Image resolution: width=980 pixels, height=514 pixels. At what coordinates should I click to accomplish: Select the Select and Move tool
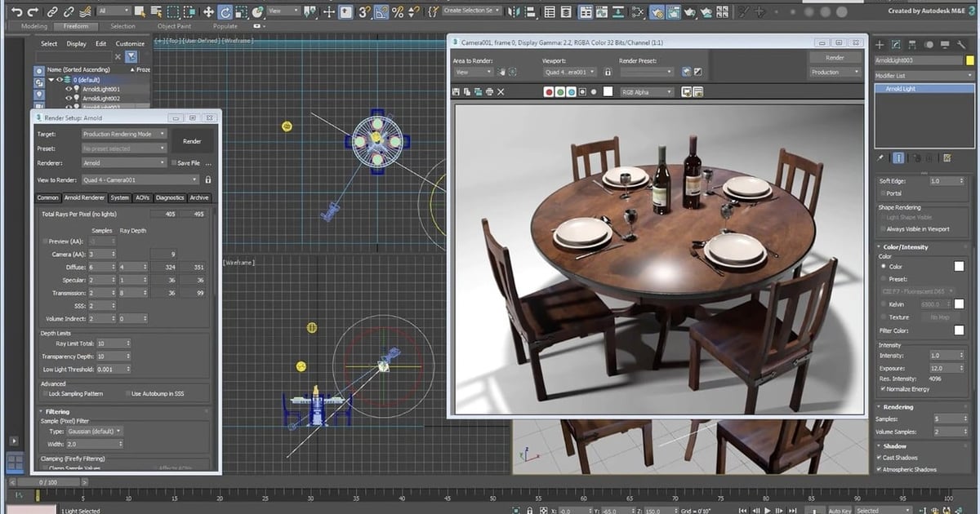coord(209,11)
